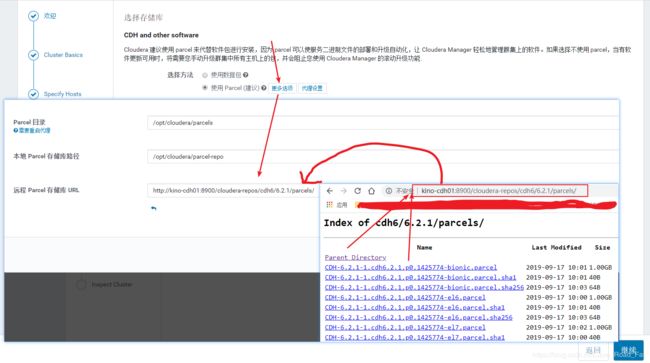Click the browser address bar

coord(500,191)
